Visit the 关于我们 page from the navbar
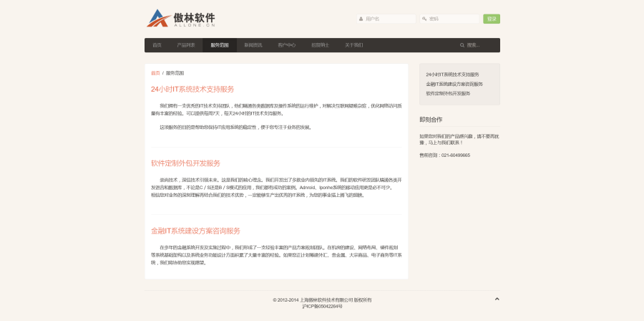 pos(353,45)
